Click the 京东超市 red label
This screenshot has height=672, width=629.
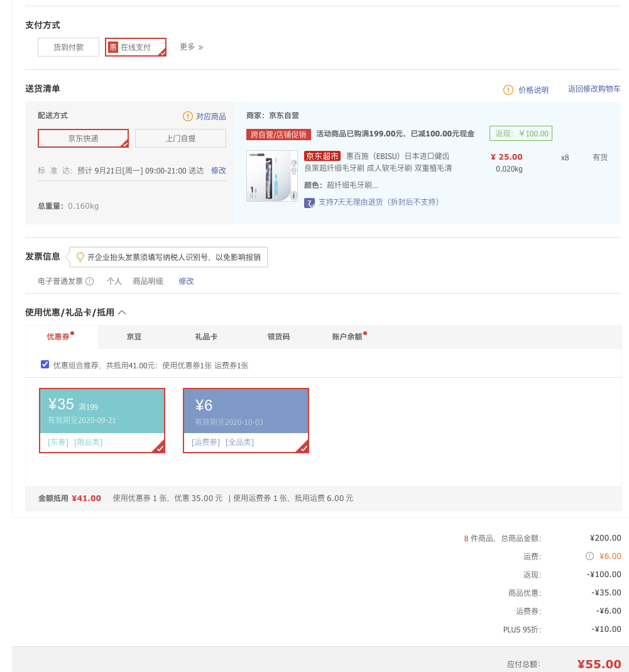322,156
